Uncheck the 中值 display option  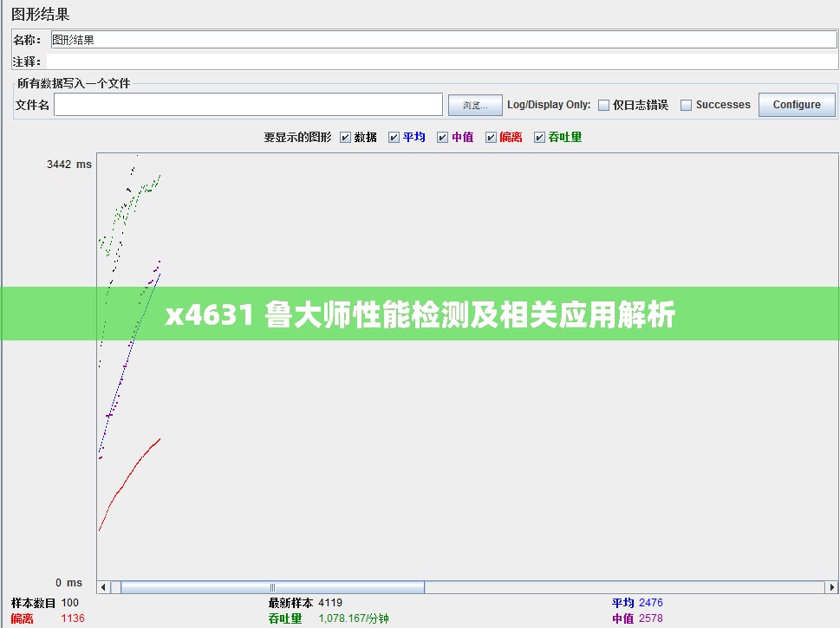tap(443, 137)
